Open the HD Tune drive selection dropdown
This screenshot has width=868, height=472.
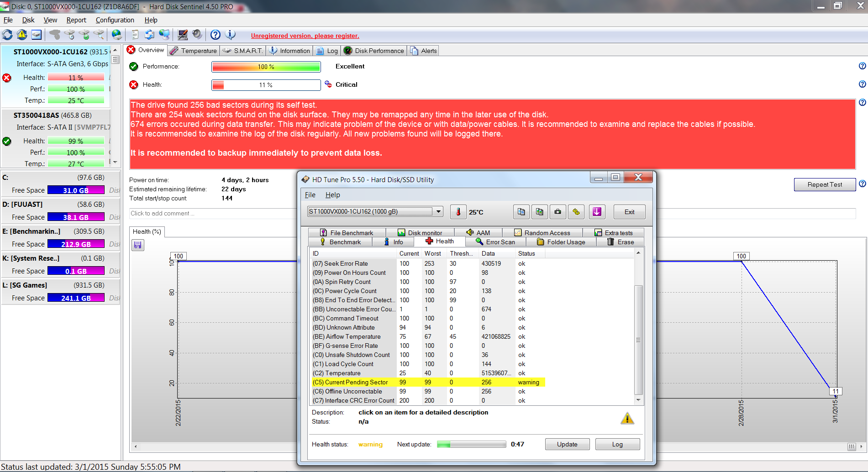(x=438, y=211)
